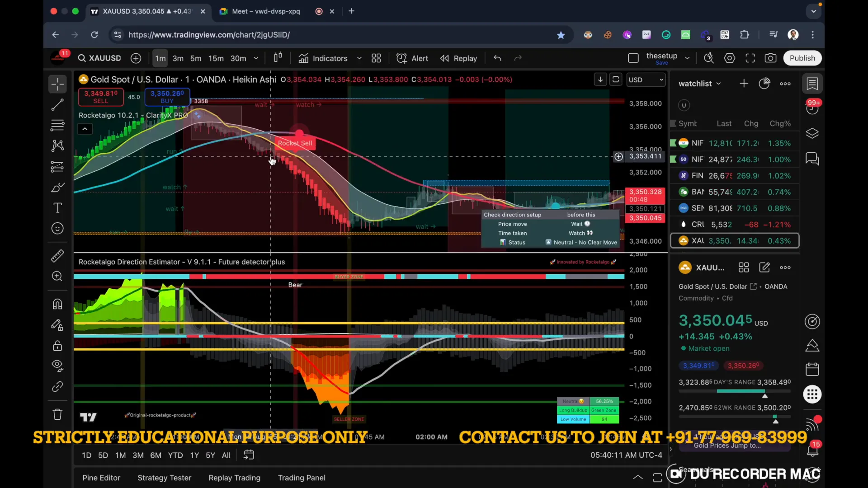This screenshot has width=868, height=488.
Task: Select the crosshair cursor tool
Action: click(x=57, y=84)
